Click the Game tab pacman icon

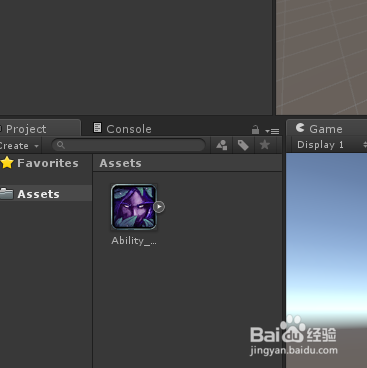[x=300, y=128]
